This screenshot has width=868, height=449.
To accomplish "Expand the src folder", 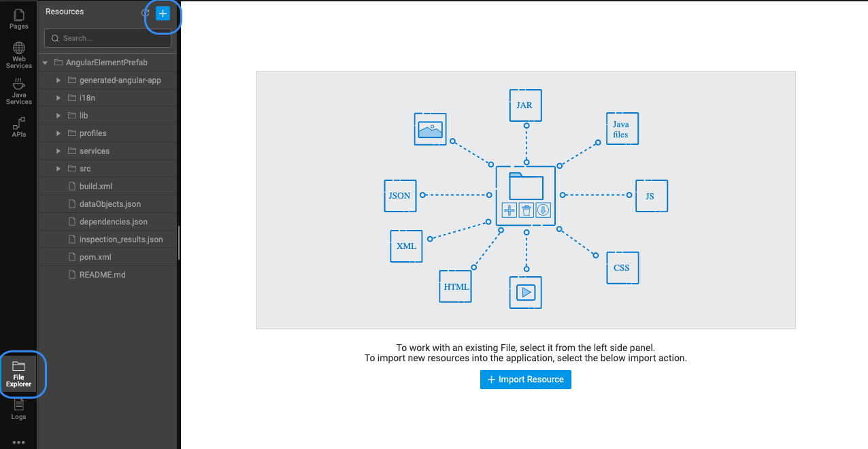I will point(59,169).
